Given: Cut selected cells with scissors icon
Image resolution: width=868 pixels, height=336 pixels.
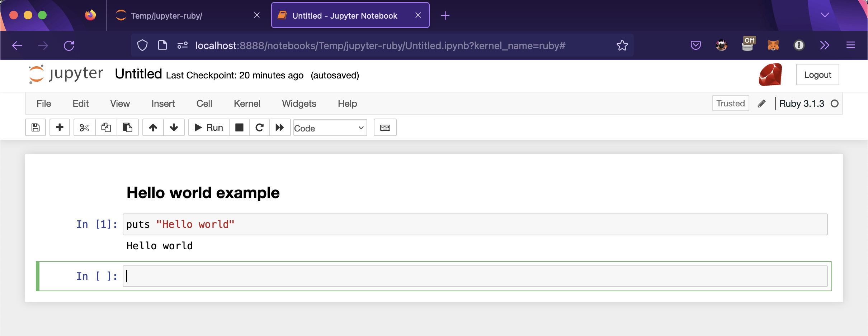Looking at the screenshot, I should coord(84,128).
